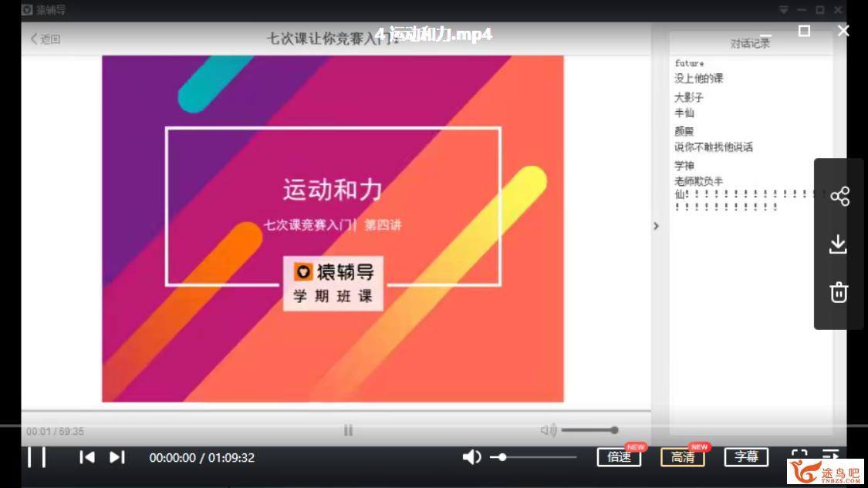Close the overlay player with the X button
The width and height of the screenshot is (868, 488).
click(843, 30)
